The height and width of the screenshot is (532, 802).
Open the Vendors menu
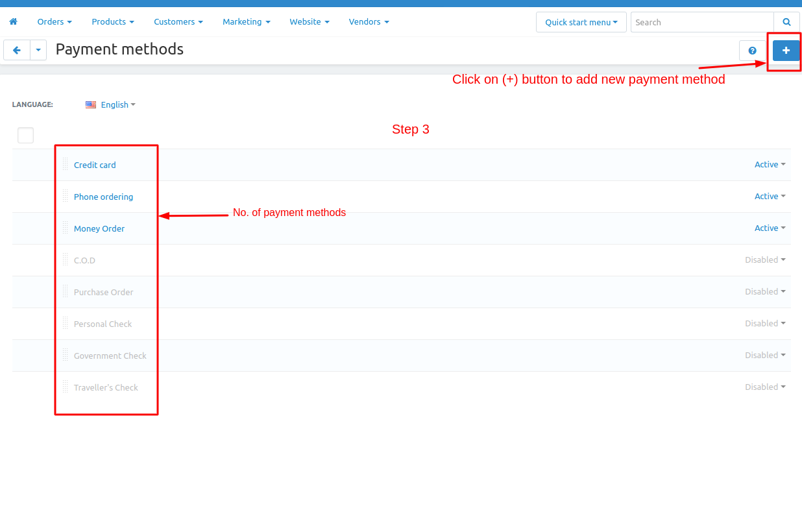(369, 22)
